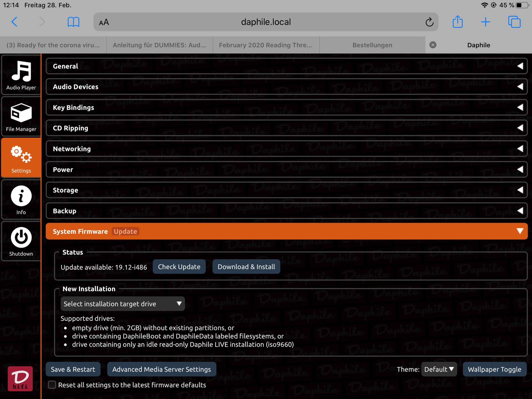Image resolution: width=532 pixels, height=399 pixels.
Task: Open the Audio Player section
Action: (x=21, y=75)
